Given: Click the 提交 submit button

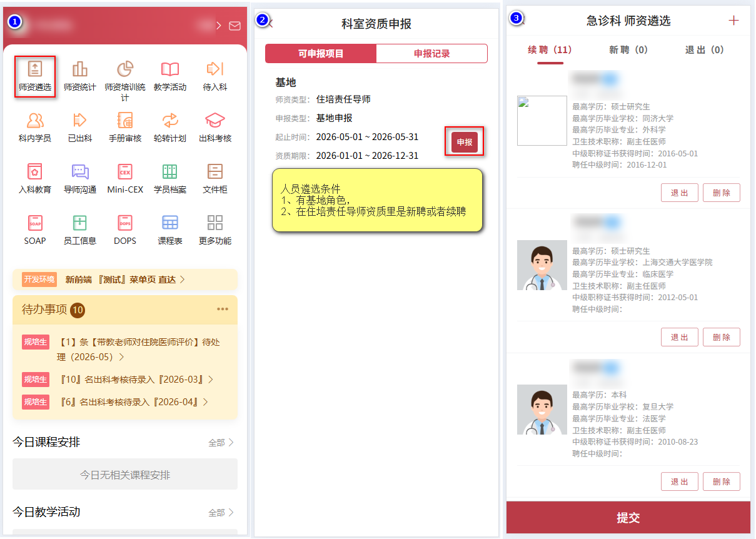Looking at the screenshot, I should tap(628, 518).
